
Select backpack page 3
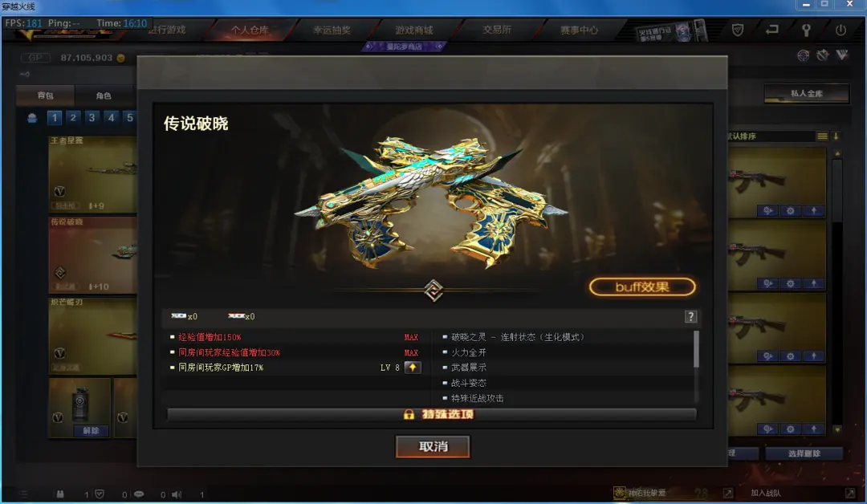(92, 118)
